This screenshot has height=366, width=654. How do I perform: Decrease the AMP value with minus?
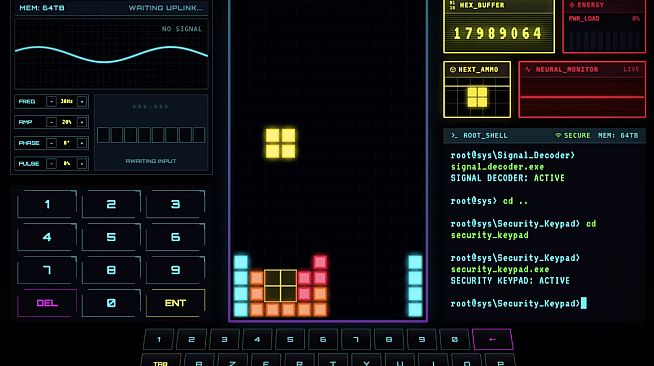click(51, 122)
